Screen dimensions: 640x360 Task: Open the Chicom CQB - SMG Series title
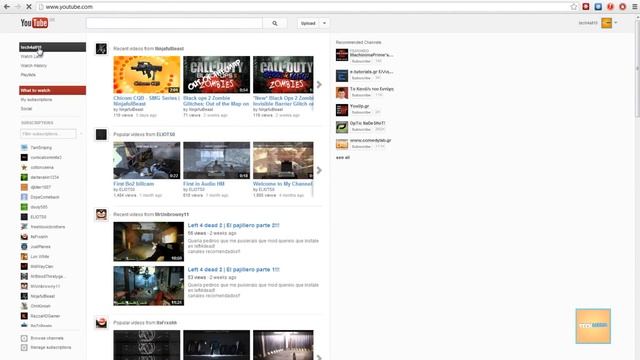pyautogui.click(x=146, y=101)
